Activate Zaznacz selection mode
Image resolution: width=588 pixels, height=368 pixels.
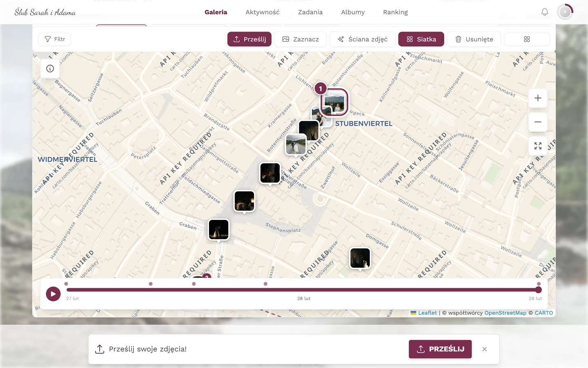(301, 39)
